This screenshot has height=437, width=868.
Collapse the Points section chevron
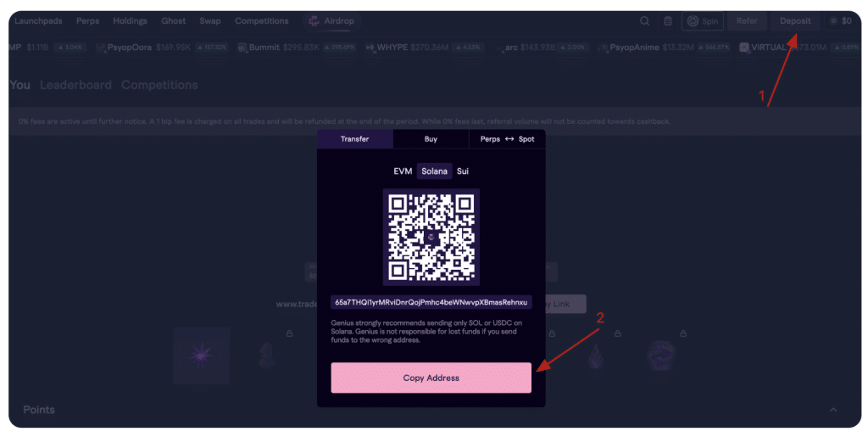[833, 410]
